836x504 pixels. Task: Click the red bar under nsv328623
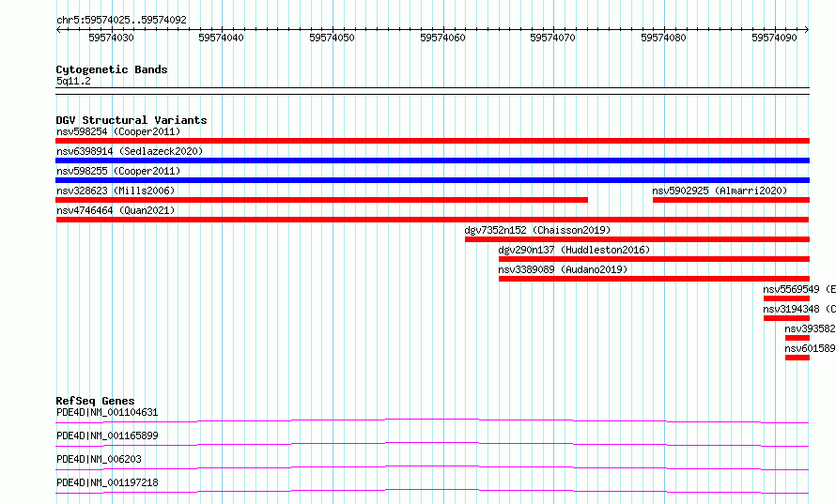[x=321, y=200]
